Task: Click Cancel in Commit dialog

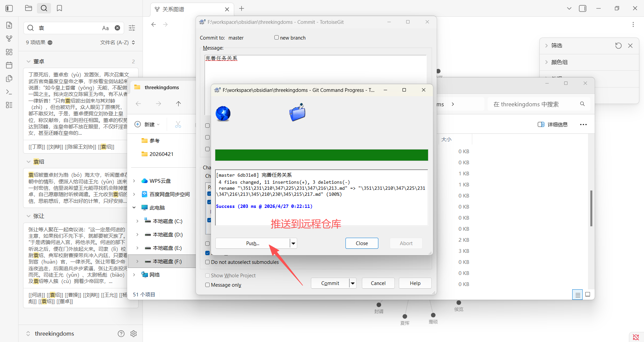Action: (x=378, y=283)
